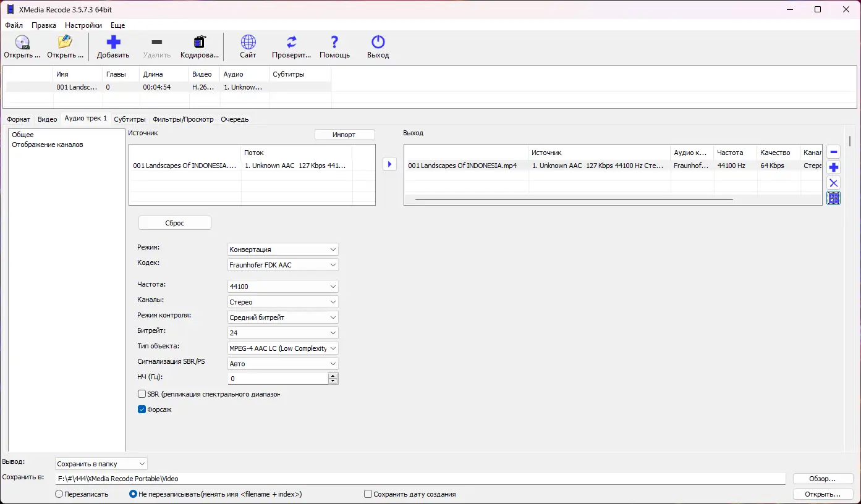Image resolution: width=861 pixels, height=504 pixels.
Task: Switch to the Субтитры tab
Action: pyautogui.click(x=130, y=119)
